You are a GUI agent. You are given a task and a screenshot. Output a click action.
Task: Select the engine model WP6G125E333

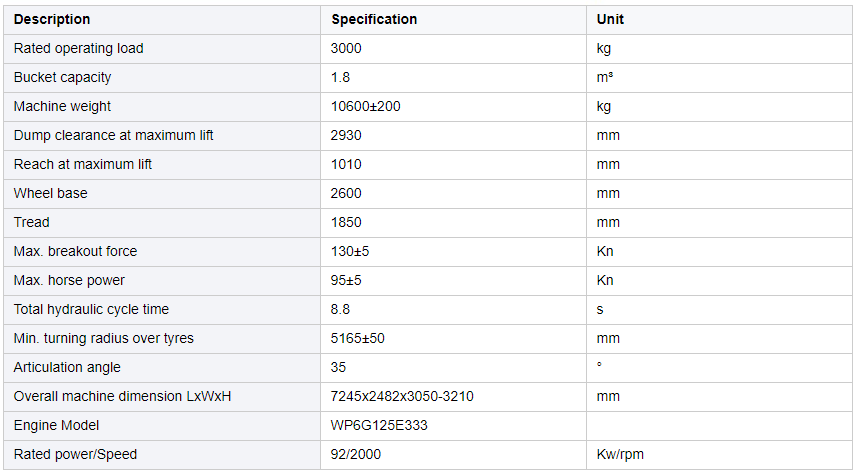[379, 426]
